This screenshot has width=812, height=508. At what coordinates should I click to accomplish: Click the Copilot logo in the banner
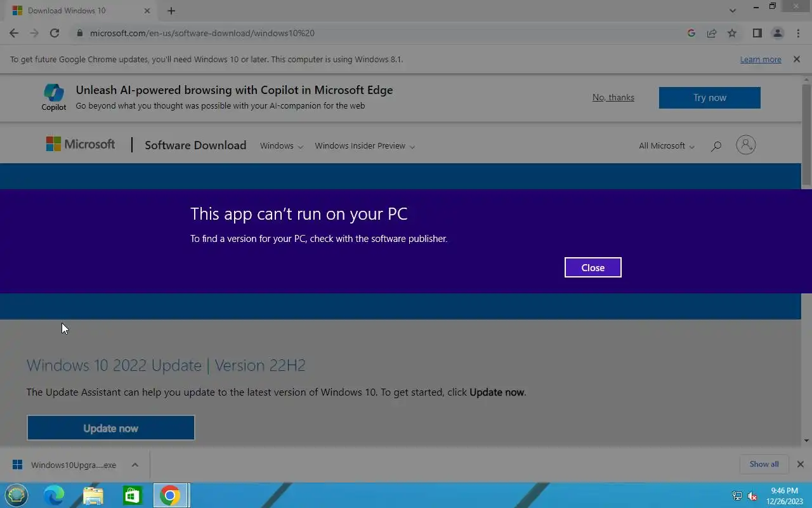click(54, 97)
